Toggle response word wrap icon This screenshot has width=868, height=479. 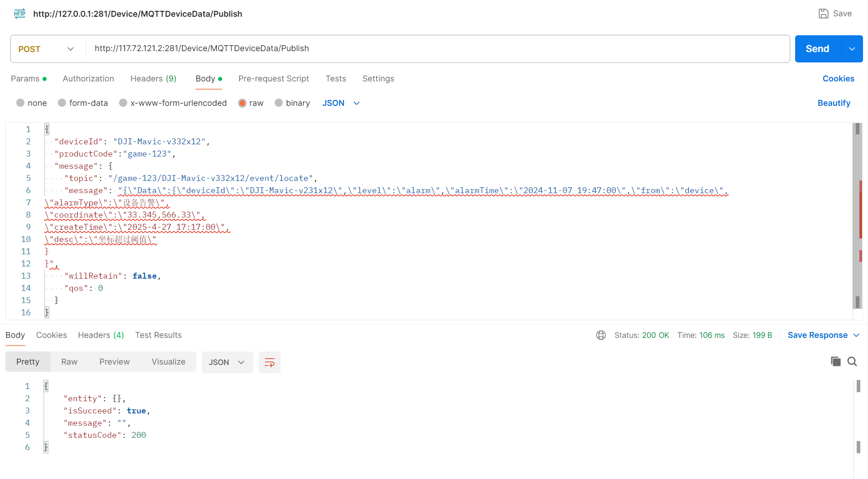click(x=269, y=362)
